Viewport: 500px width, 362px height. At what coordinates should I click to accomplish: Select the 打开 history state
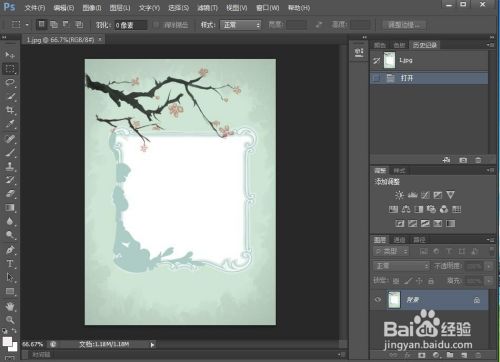tap(429, 78)
